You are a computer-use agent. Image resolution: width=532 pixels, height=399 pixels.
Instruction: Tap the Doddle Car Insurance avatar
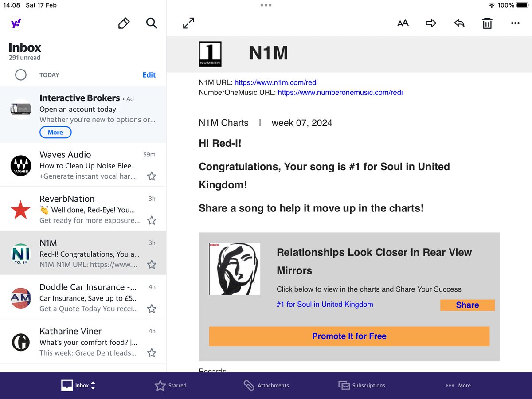click(x=21, y=298)
